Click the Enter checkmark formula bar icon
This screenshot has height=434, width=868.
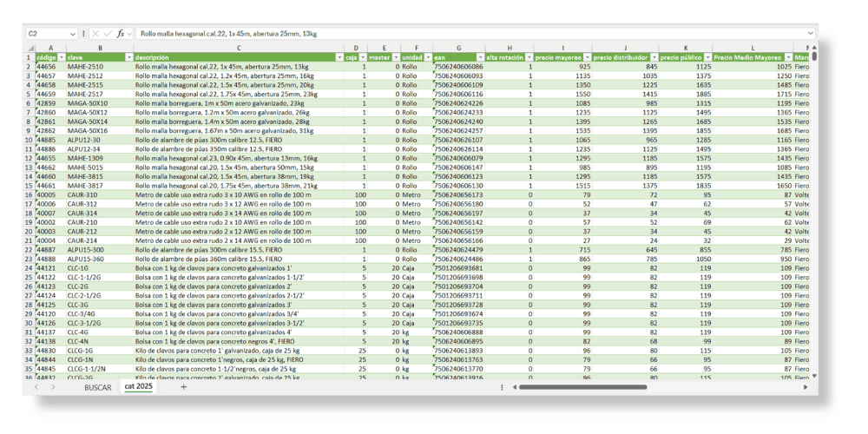[108, 33]
